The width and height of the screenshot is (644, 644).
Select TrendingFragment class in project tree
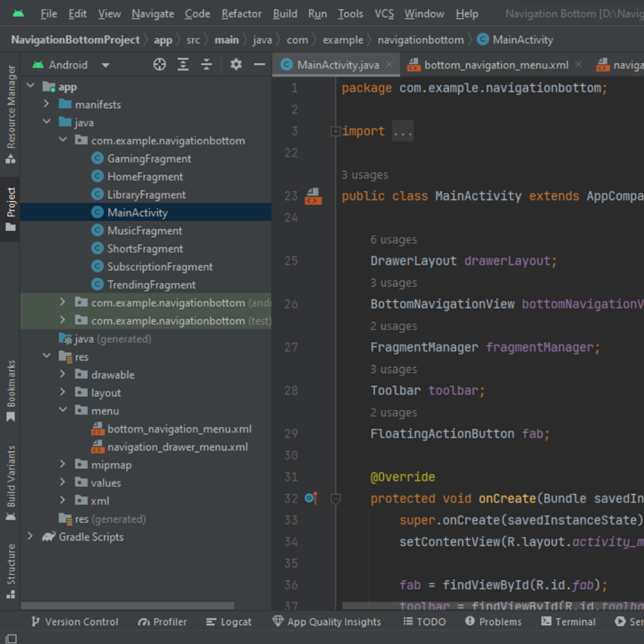tap(151, 285)
